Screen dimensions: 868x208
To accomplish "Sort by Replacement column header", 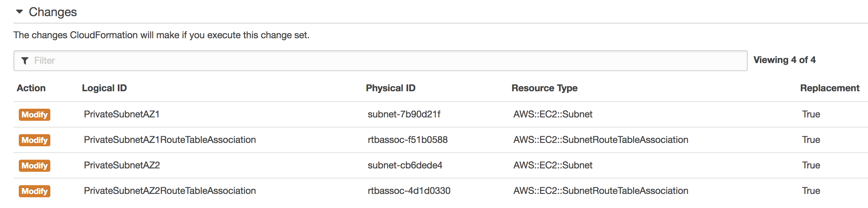I will tap(829, 88).
